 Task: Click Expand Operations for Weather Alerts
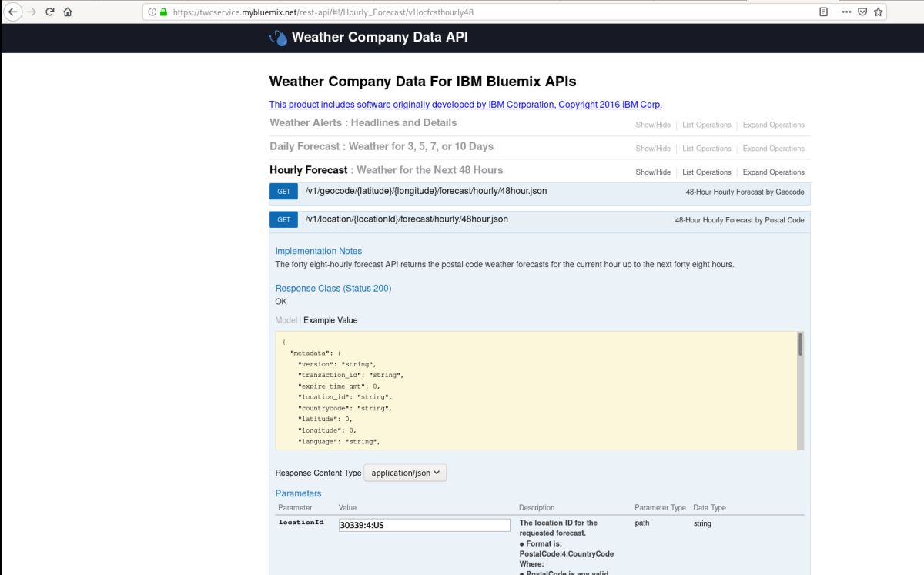pyautogui.click(x=774, y=125)
